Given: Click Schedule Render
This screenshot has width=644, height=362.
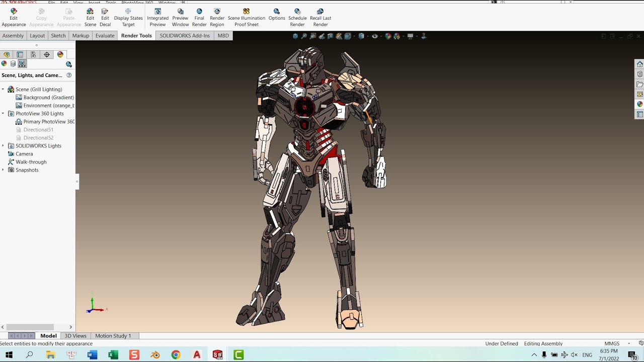Looking at the screenshot, I should pos(297,18).
